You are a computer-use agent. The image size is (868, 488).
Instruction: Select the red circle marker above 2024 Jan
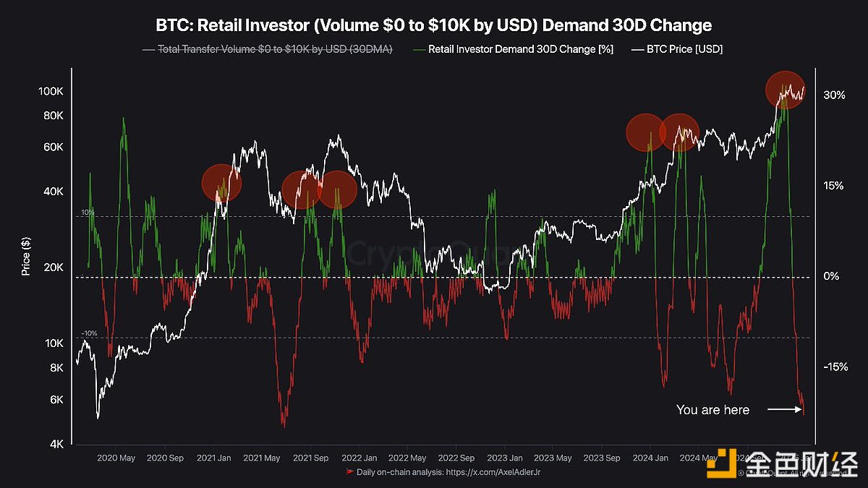tap(645, 133)
